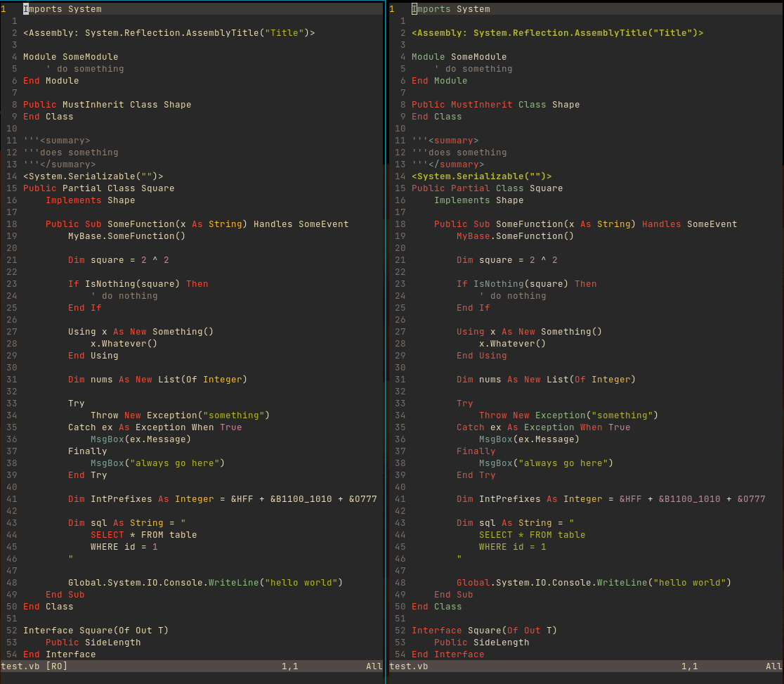
Task: Click "'''</summary>" line in right pane
Action: click(448, 164)
